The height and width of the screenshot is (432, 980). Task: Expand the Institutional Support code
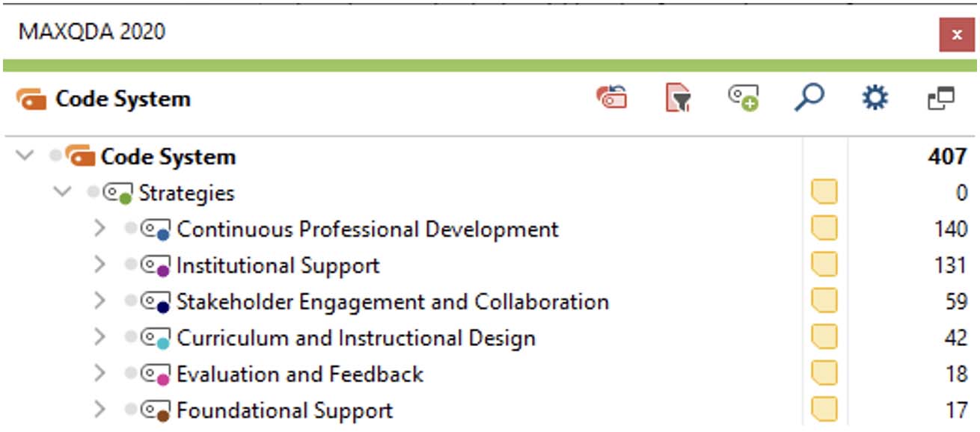click(x=100, y=265)
